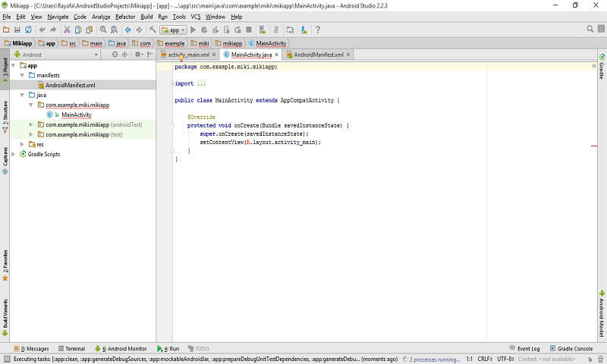Open the Event Log button
The image size is (607, 364).
(524, 349)
